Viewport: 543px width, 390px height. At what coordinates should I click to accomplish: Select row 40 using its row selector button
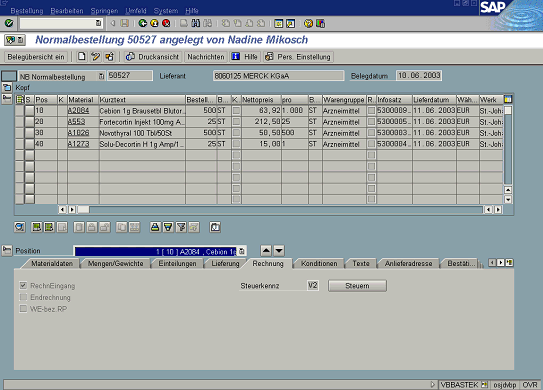29,144
